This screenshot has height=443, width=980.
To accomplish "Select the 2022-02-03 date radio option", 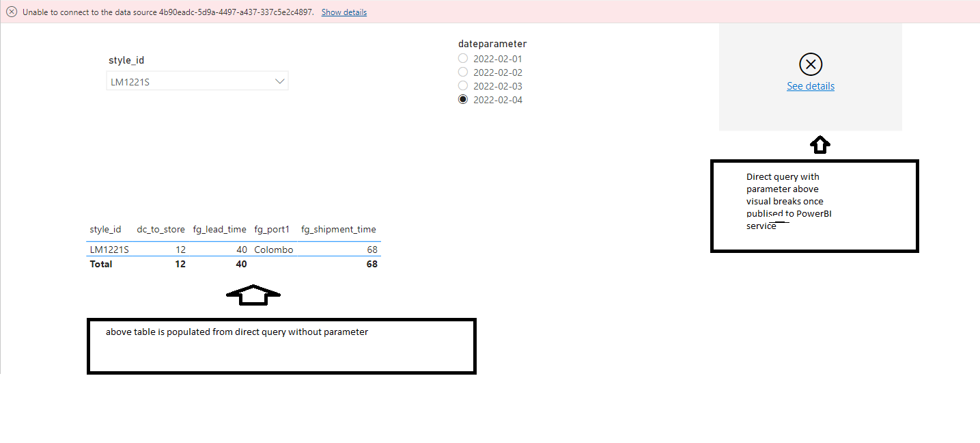I will [463, 85].
